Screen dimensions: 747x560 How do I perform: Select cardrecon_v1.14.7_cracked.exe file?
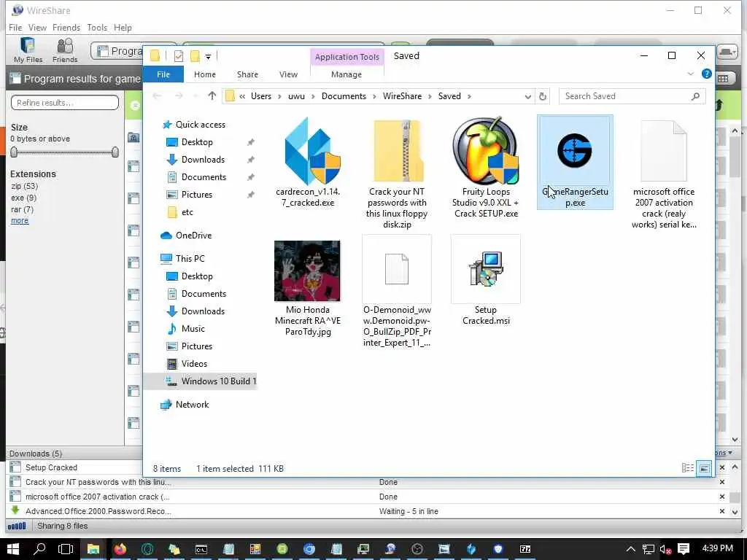coord(308,162)
